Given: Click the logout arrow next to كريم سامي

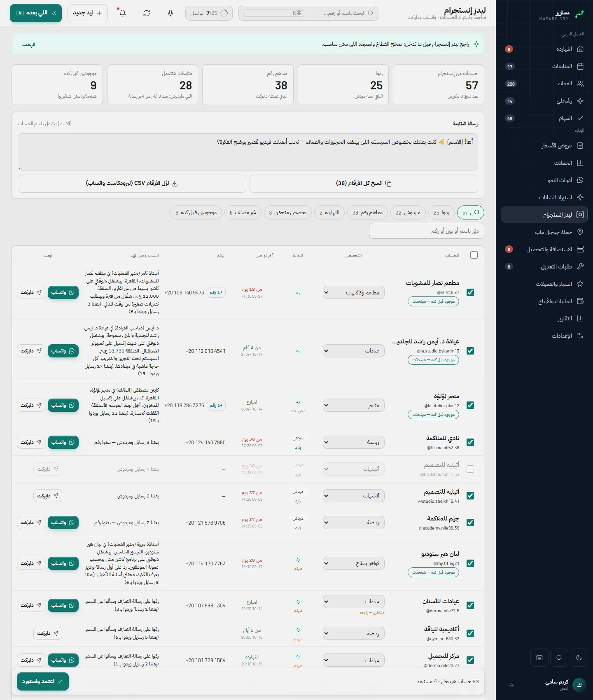Looking at the screenshot, I should pyautogui.click(x=511, y=685).
